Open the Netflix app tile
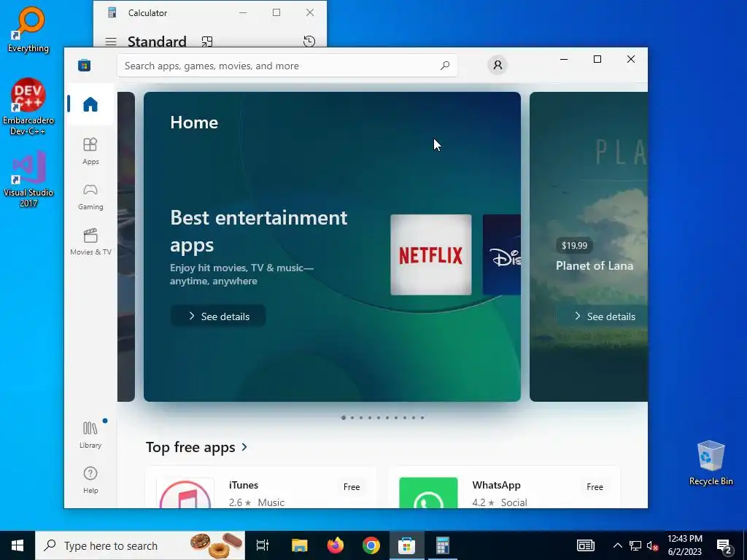The width and height of the screenshot is (747, 560). point(431,254)
